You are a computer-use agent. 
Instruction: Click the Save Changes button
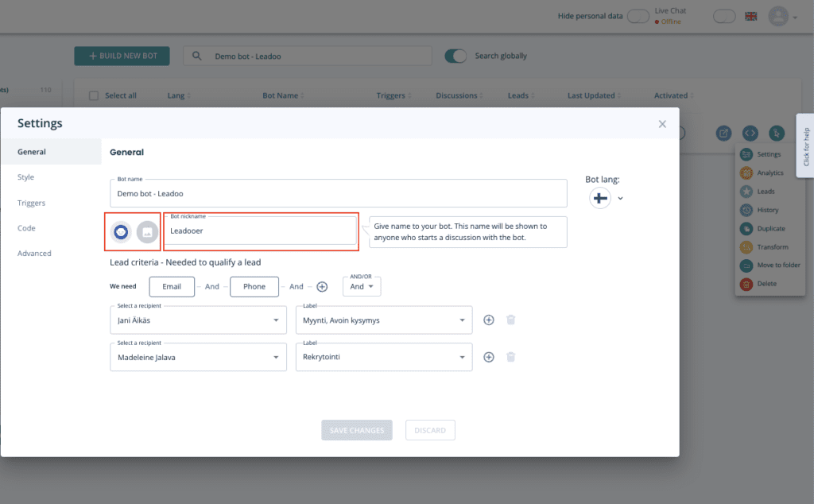pos(357,430)
